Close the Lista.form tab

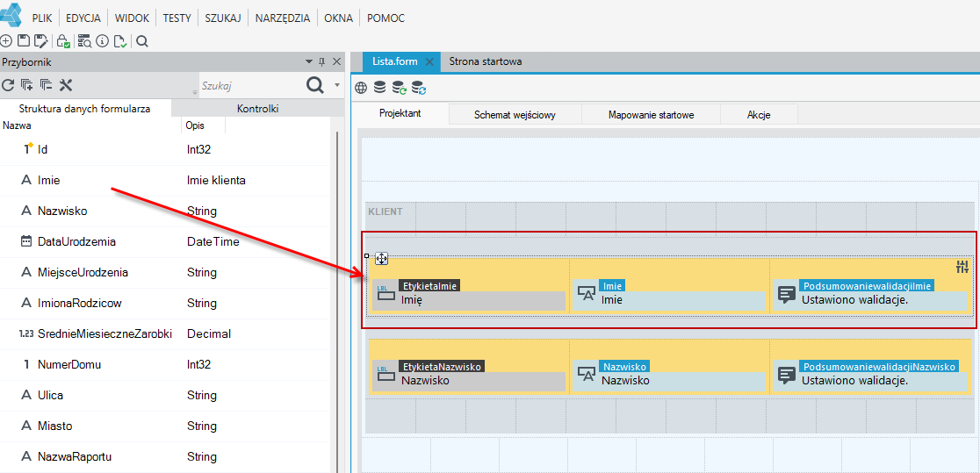429,61
